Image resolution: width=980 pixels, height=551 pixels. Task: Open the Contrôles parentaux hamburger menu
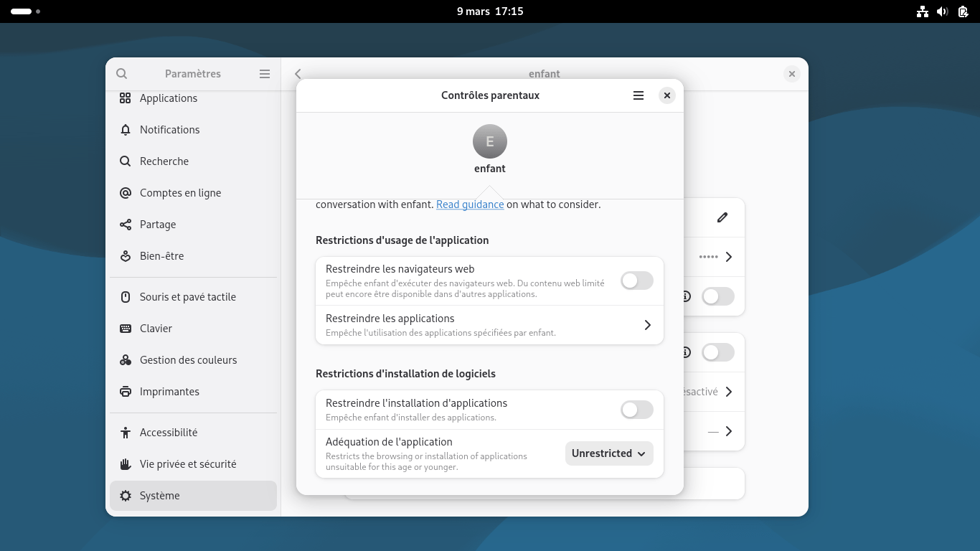[639, 95]
